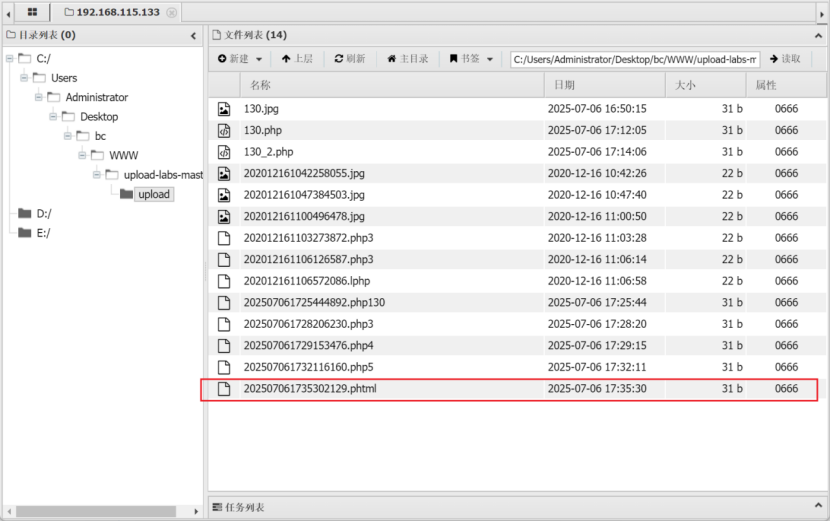Click the code file icon of 130_2.php
Screen dimensions: 830x521
pos(224,152)
